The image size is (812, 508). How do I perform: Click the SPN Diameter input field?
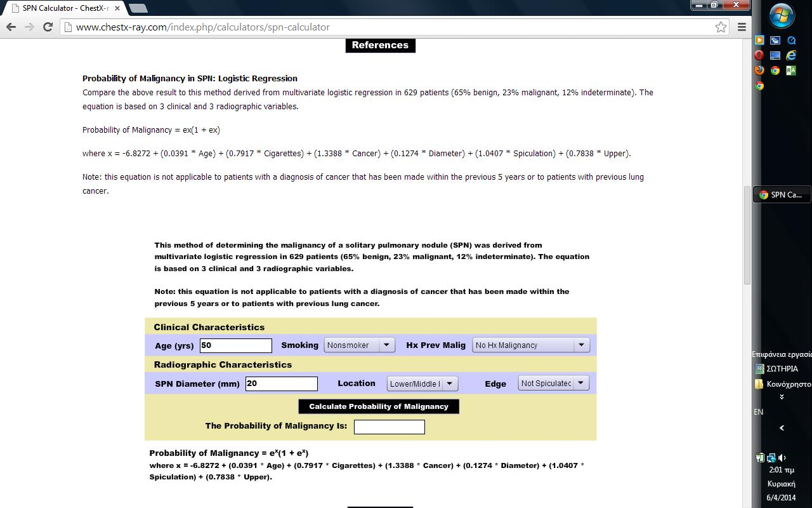pos(282,384)
